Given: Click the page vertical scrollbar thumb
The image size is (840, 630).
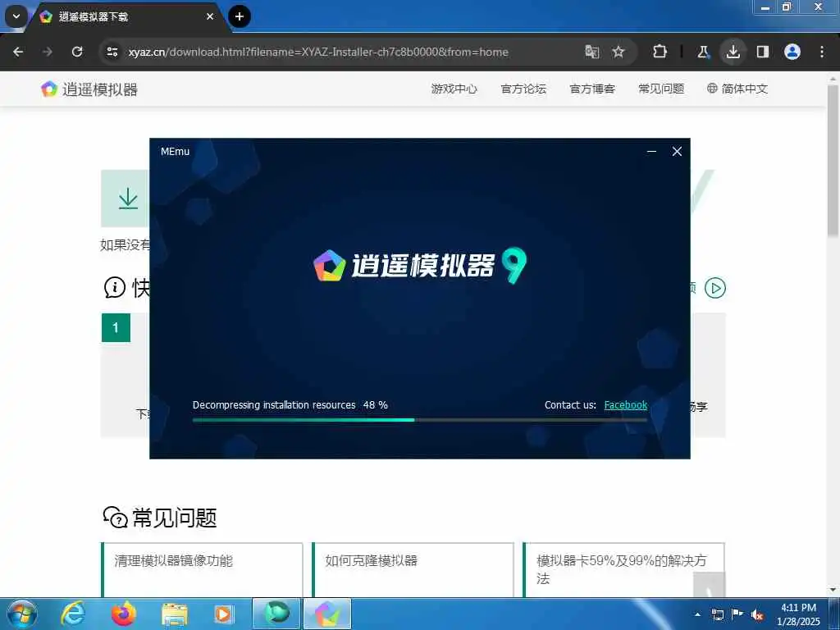Looking at the screenshot, I should coord(833,160).
